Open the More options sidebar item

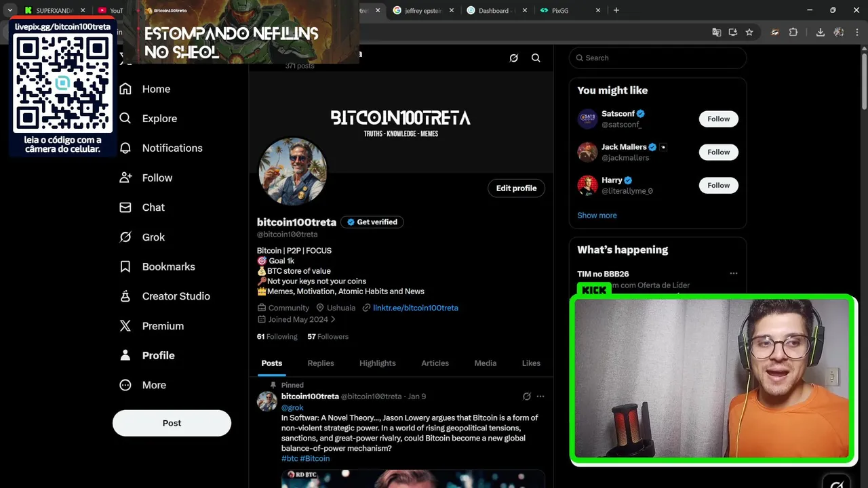[x=142, y=385]
